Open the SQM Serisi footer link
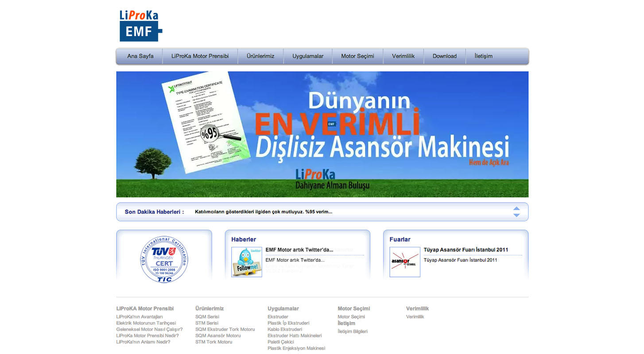The height and width of the screenshot is (354, 644). click(207, 317)
